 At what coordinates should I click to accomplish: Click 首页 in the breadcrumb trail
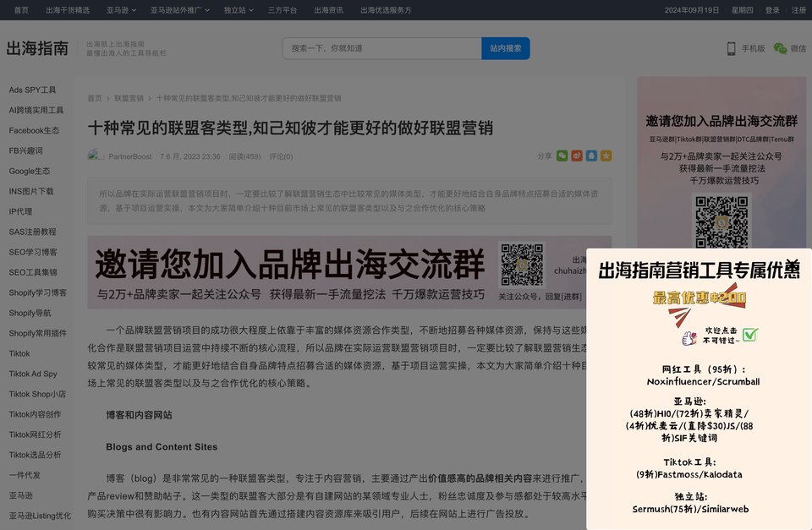pos(95,98)
